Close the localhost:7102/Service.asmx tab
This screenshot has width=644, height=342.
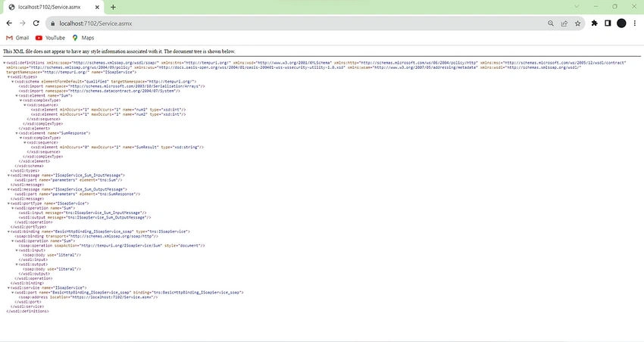tap(97, 7)
